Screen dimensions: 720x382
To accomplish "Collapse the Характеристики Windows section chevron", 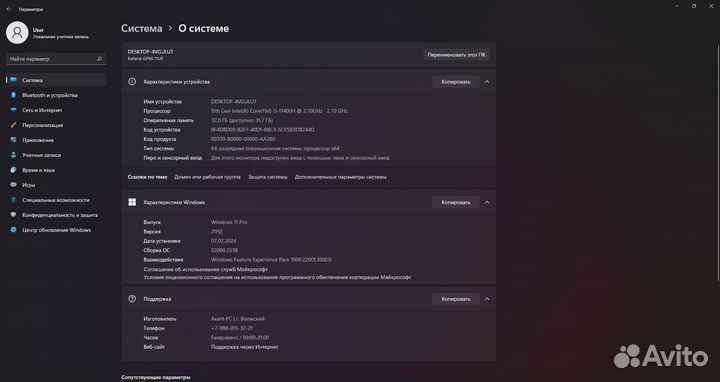I will tap(487, 202).
